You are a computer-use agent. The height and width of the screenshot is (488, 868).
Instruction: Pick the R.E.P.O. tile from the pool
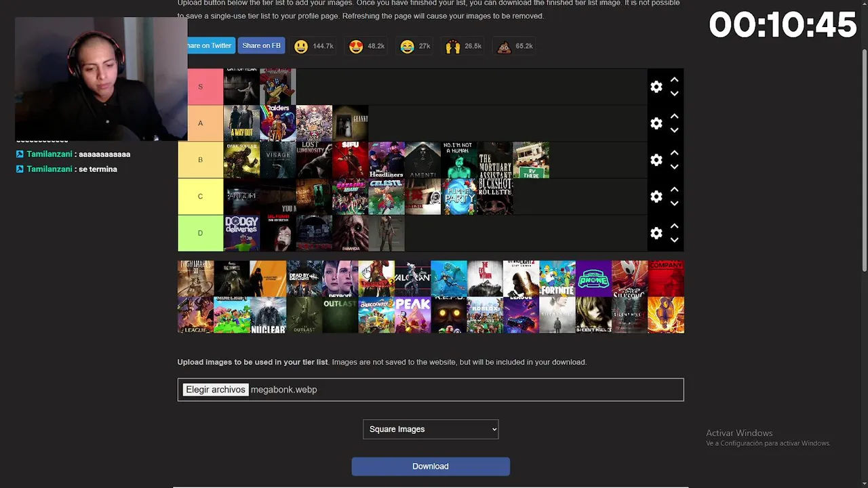(x=449, y=315)
